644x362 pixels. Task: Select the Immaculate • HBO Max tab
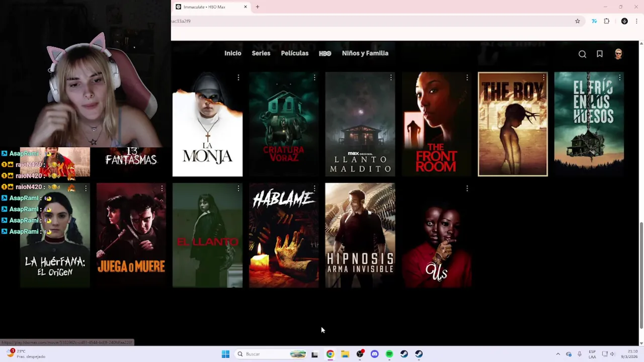pyautogui.click(x=211, y=7)
